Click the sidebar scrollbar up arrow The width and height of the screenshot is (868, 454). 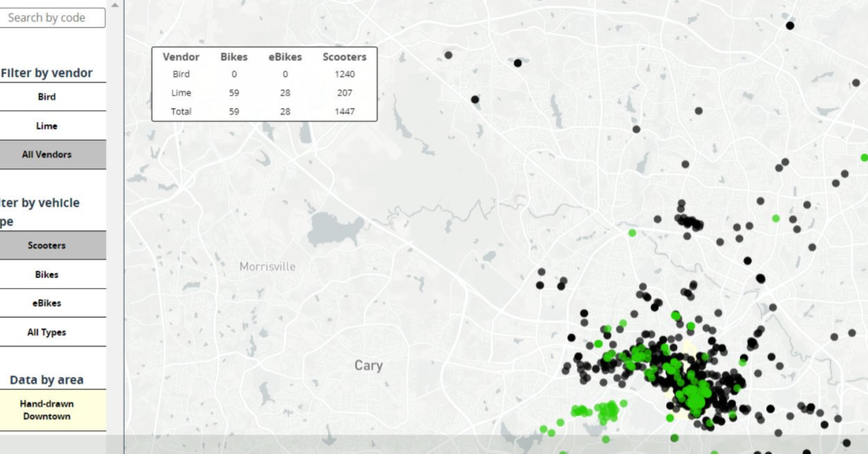click(114, 5)
